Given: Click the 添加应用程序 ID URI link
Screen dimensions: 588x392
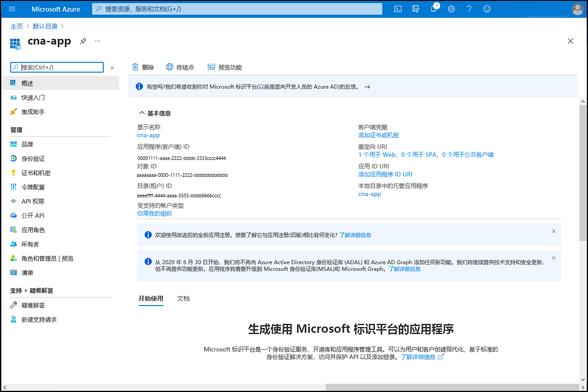Looking at the screenshot, I should [385, 174].
